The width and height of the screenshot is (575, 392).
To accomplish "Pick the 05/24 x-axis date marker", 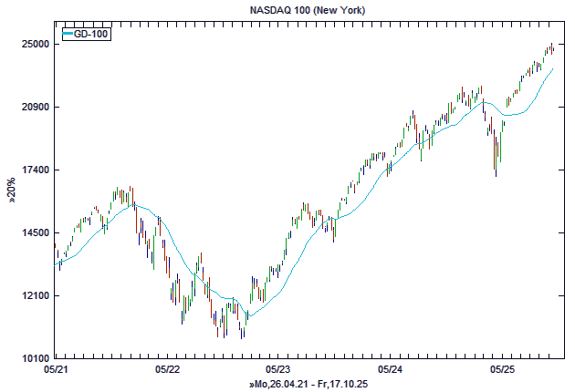I will click(390, 370).
